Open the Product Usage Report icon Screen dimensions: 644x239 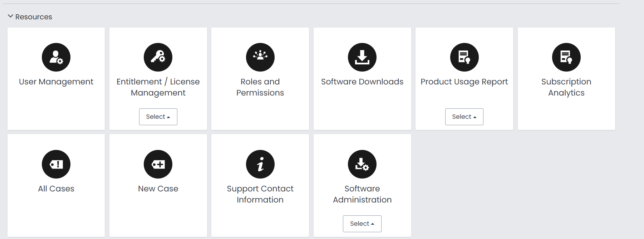click(464, 57)
